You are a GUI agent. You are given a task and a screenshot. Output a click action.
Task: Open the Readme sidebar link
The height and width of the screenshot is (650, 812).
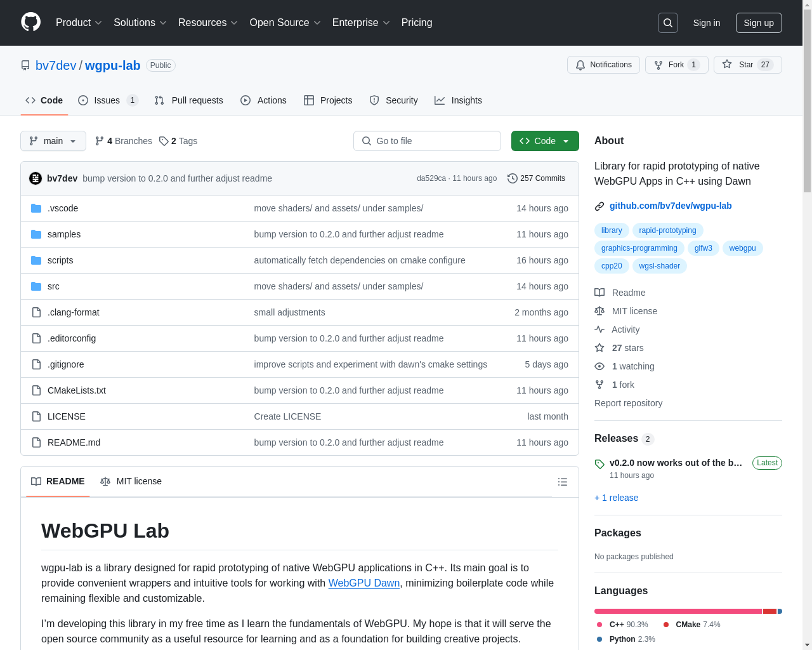point(620,293)
